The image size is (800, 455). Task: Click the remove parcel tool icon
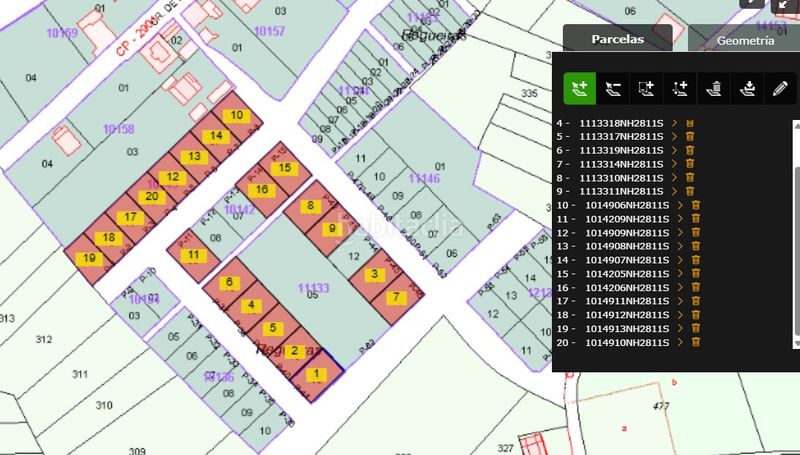(613, 88)
